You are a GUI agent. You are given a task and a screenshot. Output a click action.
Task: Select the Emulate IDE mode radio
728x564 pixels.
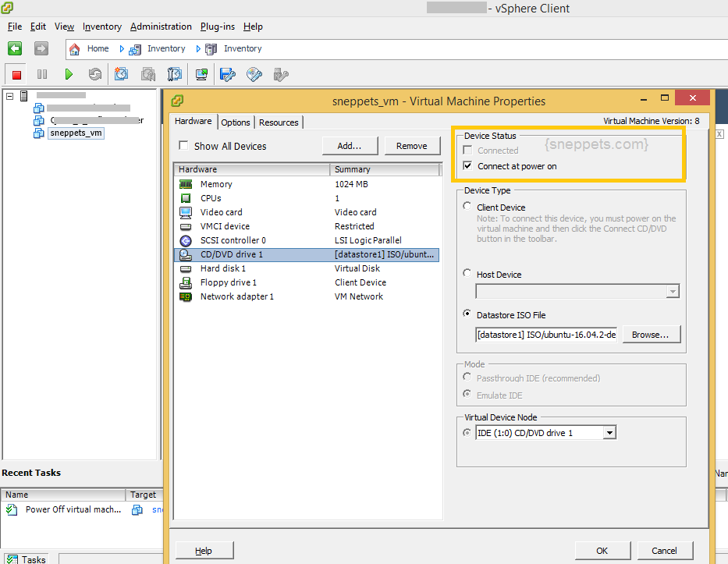[467, 394]
